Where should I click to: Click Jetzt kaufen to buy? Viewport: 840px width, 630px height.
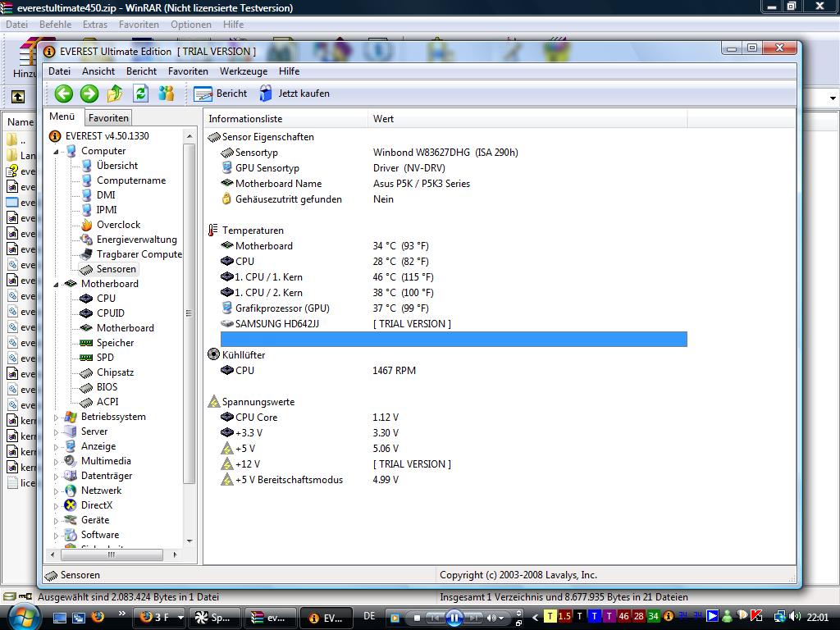tap(294, 94)
